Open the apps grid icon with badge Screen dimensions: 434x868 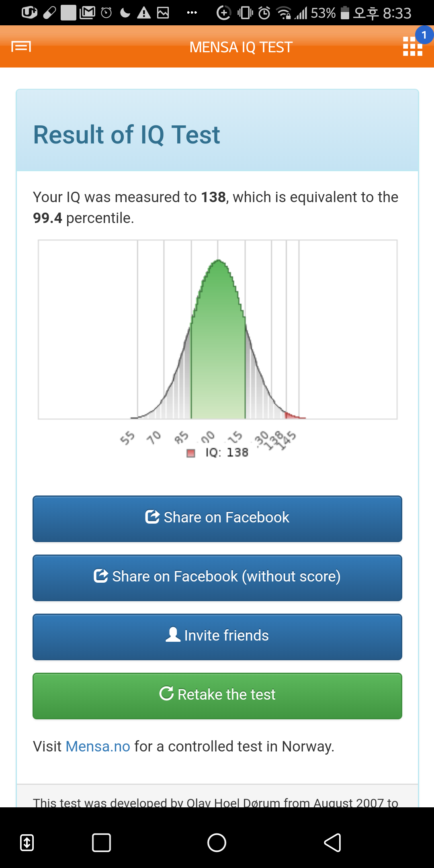coord(413,47)
